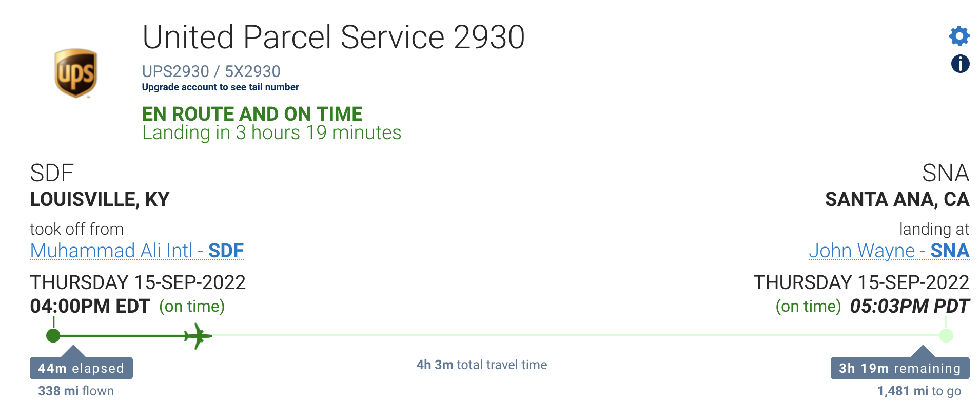
Task: Click the "EN ROUTE AND ON TIME" status
Action: coord(252,113)
